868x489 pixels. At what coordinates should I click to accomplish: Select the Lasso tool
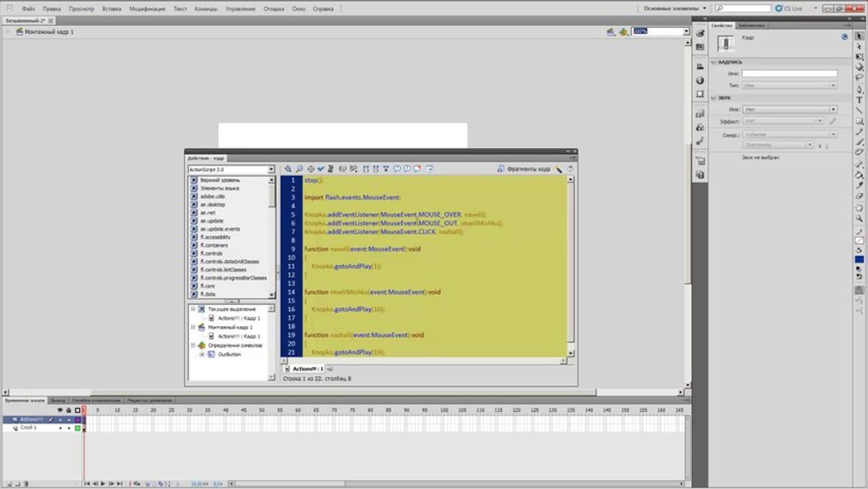(859, 77)
